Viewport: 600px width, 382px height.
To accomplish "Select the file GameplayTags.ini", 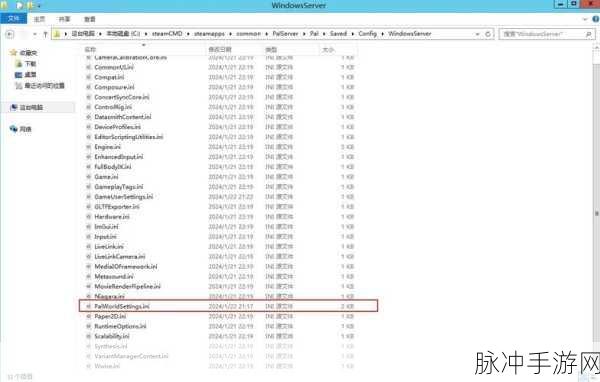I will click(x=119, y=187).
